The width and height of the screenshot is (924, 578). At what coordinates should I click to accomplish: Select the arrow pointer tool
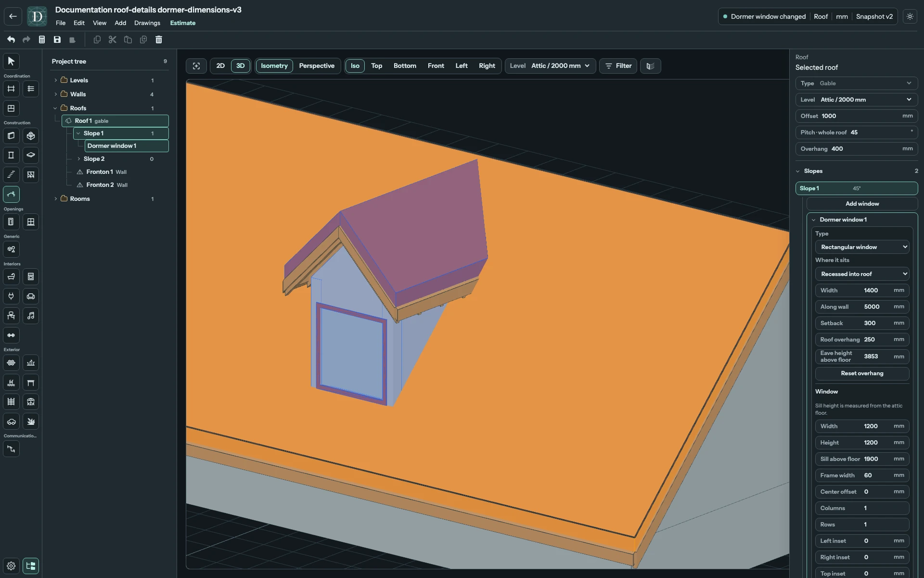point(11,61)
